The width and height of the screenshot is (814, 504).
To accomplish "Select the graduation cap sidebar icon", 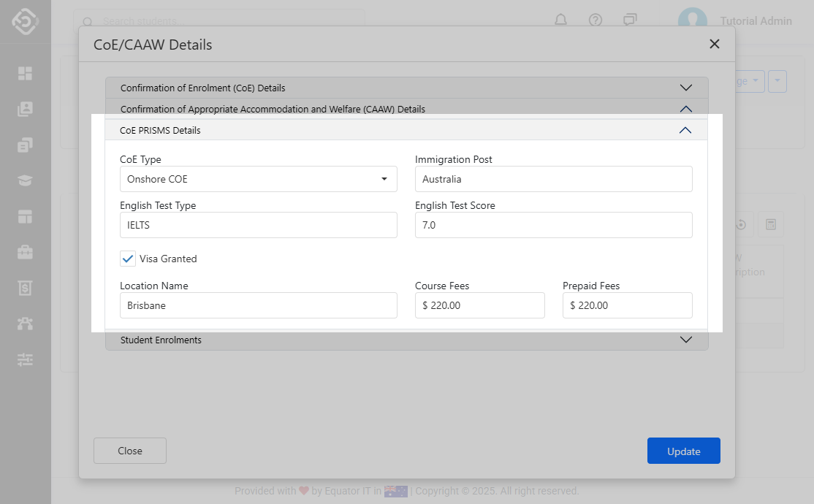I will tap(26, 180).
